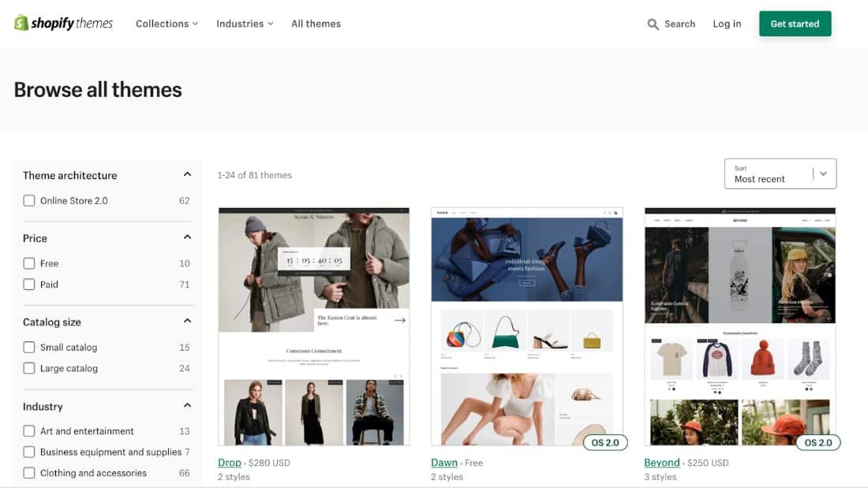Viewport: 868px width, 488px height.
Task: Check the Online Store 2.0 checkbox
Action: pyautogui.click(x=29, y=201)
